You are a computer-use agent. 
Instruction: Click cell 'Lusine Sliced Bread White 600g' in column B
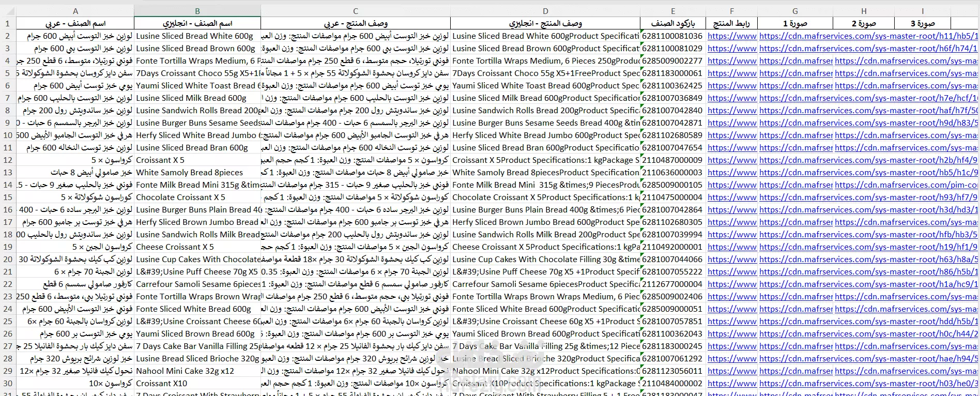(197, 36)
